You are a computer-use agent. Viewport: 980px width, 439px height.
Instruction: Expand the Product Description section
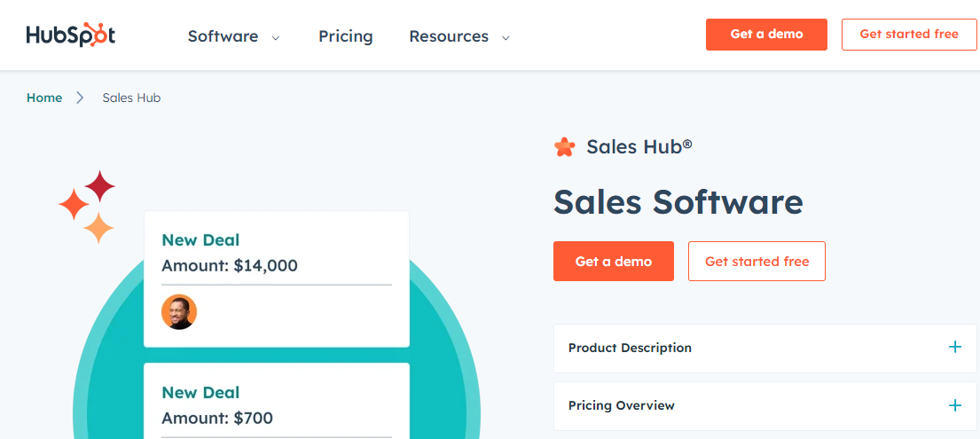pos(765,348)
